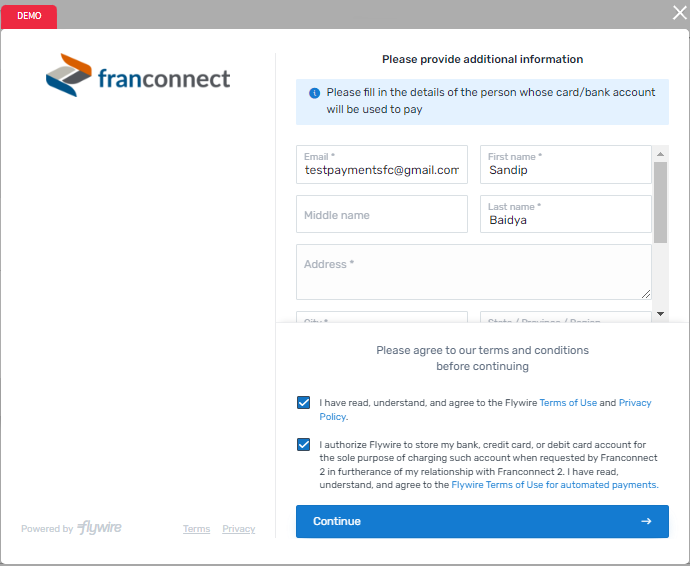Click into the Email input field

381,170
